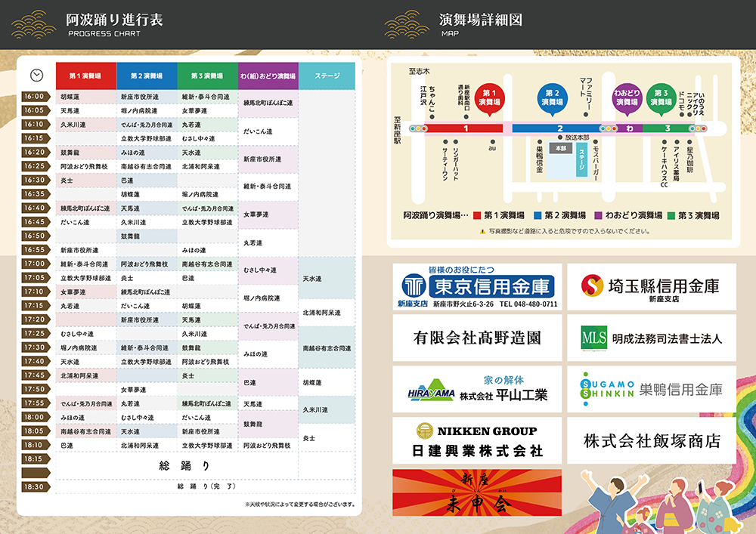The width and height of the screenshot is (756, 534).
Task: Open the NIKKEN GROUP 日建興業 banner
Action: click(477, 441)
